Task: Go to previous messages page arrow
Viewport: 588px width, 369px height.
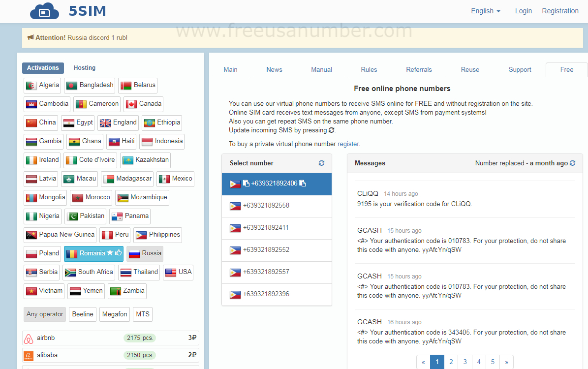Action: (423, 362)
